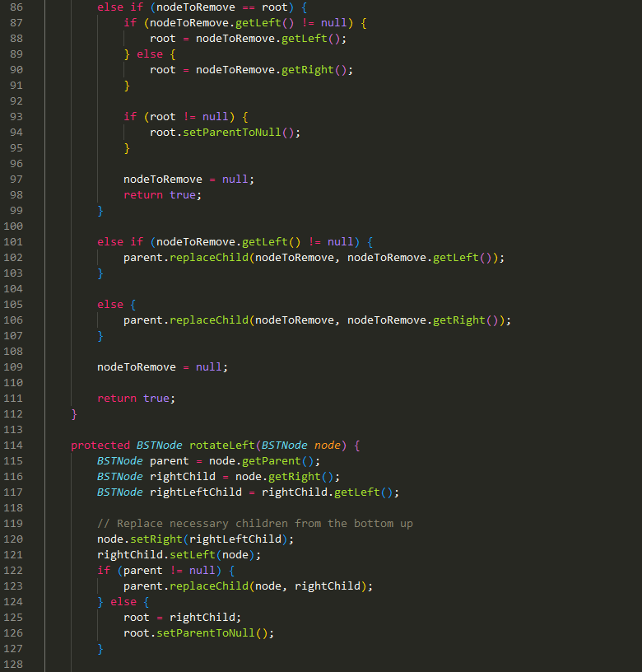Click line number 100 in the gutter
The width and height of the screenshot is (642, 672).
click(x=13, y=226)
